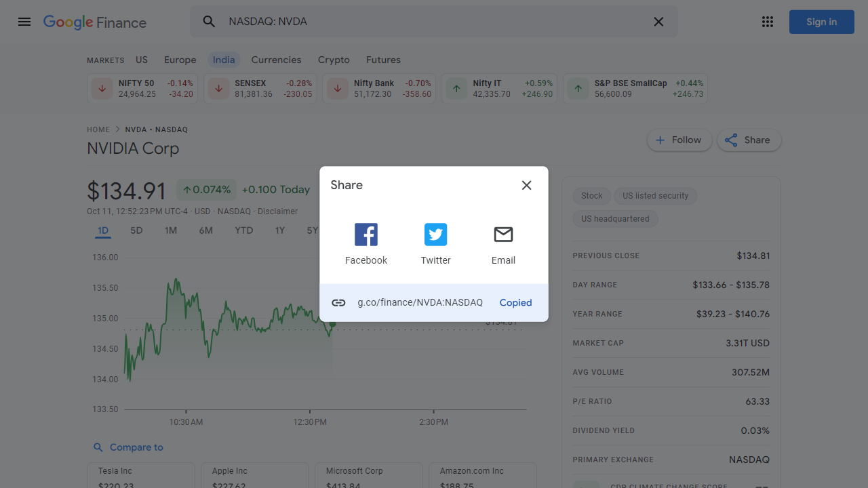Open the Google apps launcher grid
The height and width of the screenshot is (488, 868).
click(x=768, y=21)
